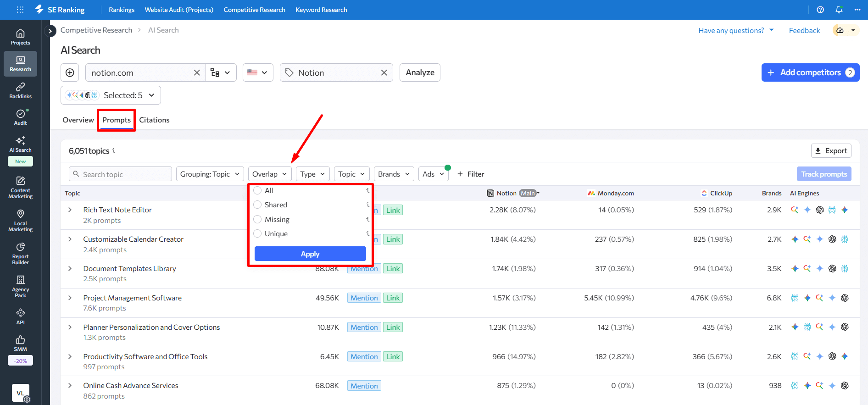Expand the Rich Text Note Editor row
The height and width of the screenshot is (405, 868).
[x=70, y=210]
